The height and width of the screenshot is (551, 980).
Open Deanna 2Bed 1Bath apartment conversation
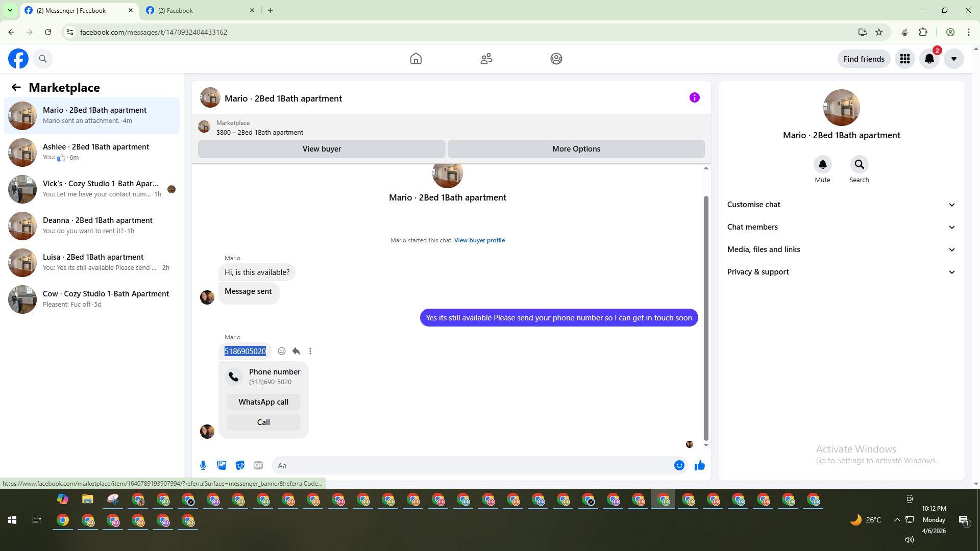pos(92,226)
